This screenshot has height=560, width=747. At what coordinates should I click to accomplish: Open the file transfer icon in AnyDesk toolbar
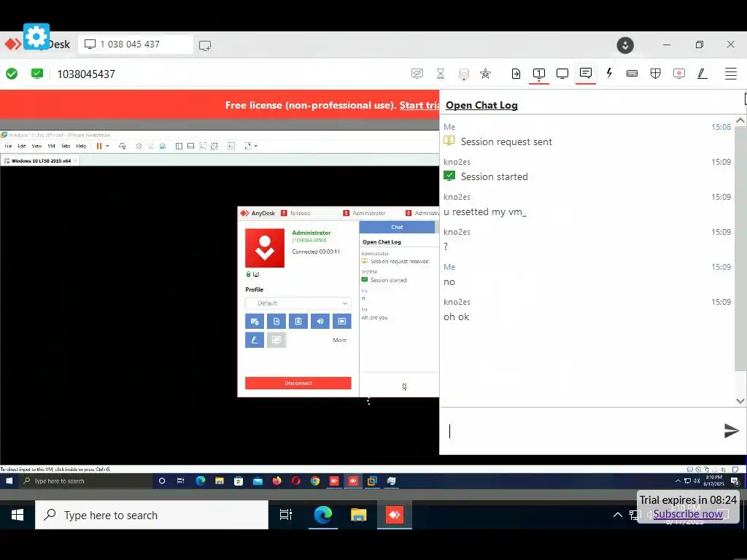point(516,74)
